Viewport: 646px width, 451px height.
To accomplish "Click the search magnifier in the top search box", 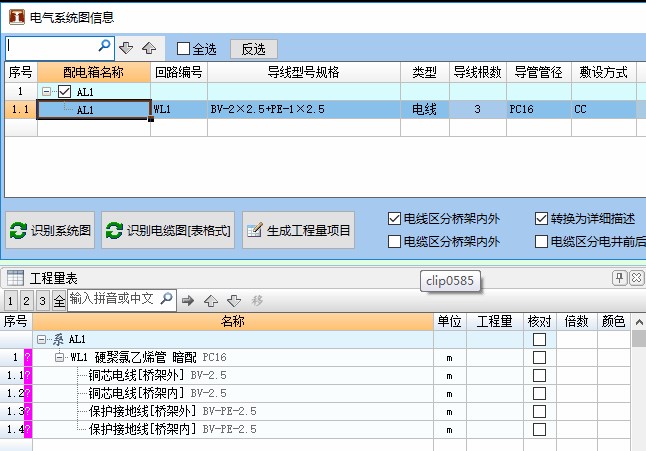I will coord(104,47).
